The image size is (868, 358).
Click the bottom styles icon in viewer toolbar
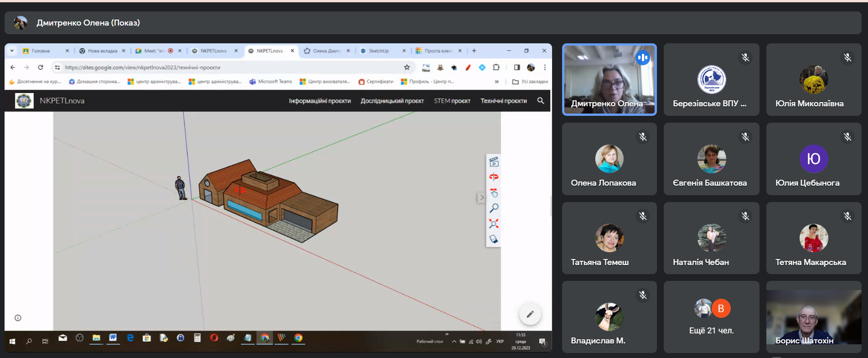point(494,239)
